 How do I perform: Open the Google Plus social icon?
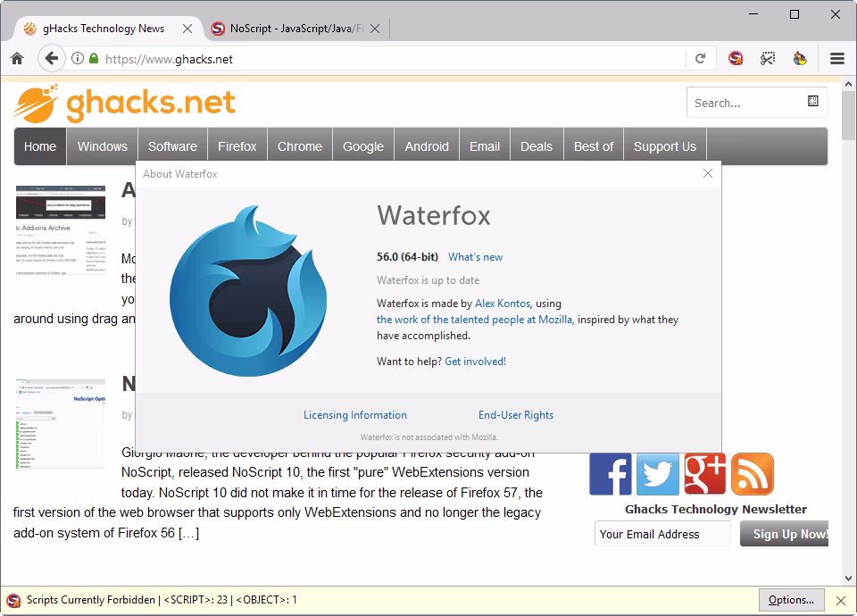tap(705, 474)
